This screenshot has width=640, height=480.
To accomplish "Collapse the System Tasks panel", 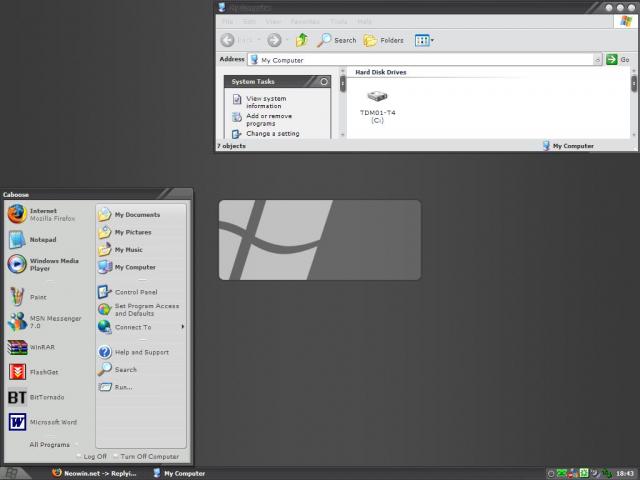I will click(324, 82).
